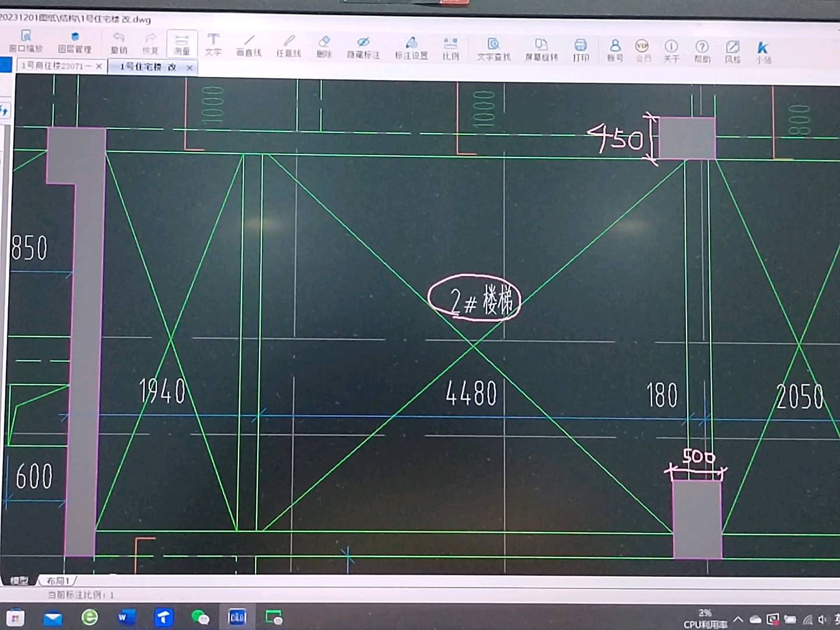
Task: Toggle 隐藏标注 hide annotations
Action: (363, 47)
